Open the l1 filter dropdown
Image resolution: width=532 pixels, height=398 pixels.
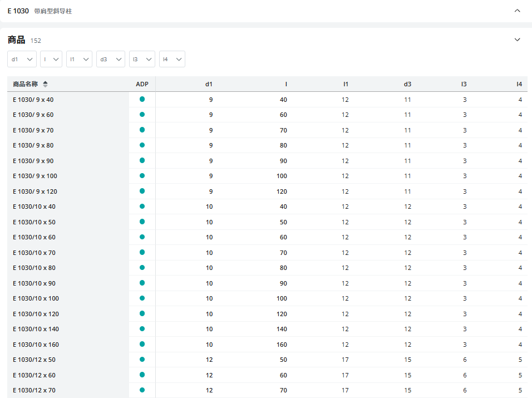[79, 59]
